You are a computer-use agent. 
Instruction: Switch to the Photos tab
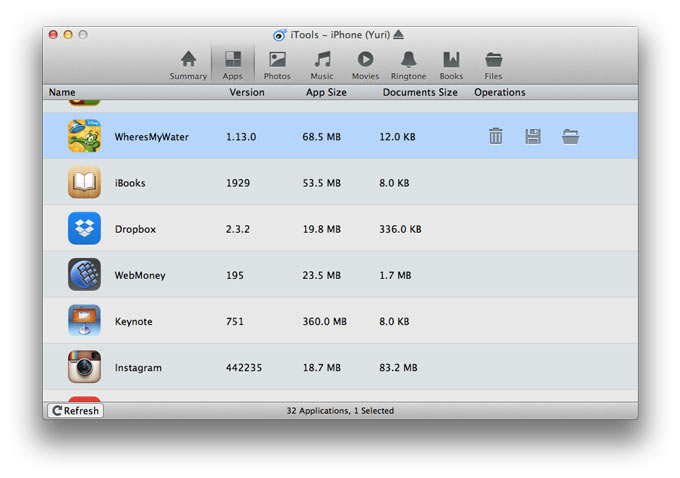tap(277, 65)
